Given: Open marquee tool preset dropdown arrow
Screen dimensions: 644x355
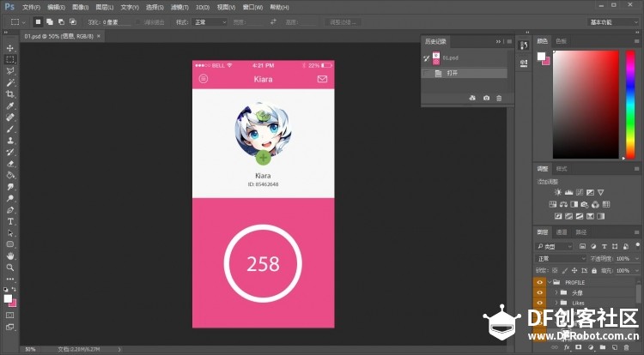Looking at the screenshot, I should (x=24, y=22).
